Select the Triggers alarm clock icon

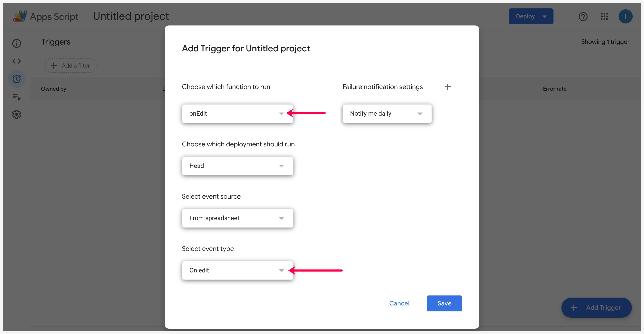tap(17, 79)
